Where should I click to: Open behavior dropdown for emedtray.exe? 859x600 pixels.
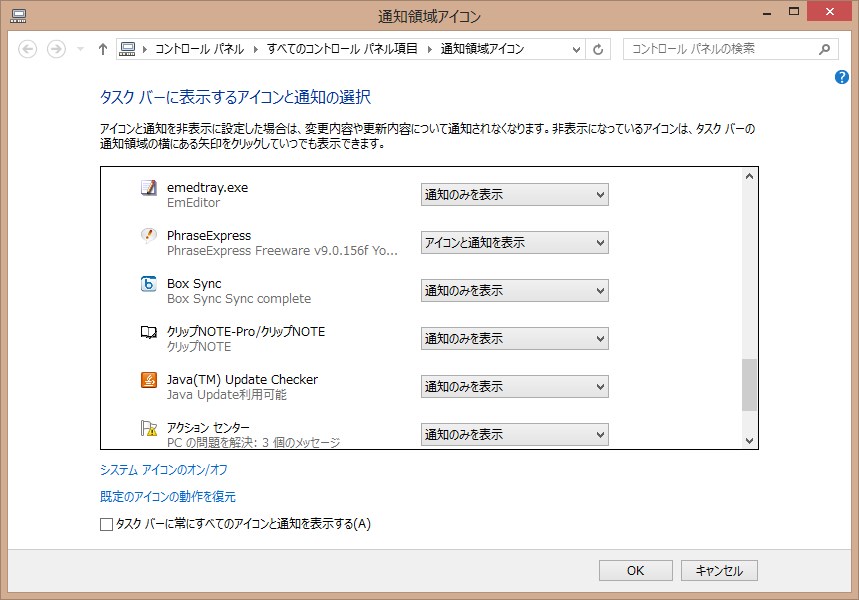pyautogui.click(x=514, y=195)
